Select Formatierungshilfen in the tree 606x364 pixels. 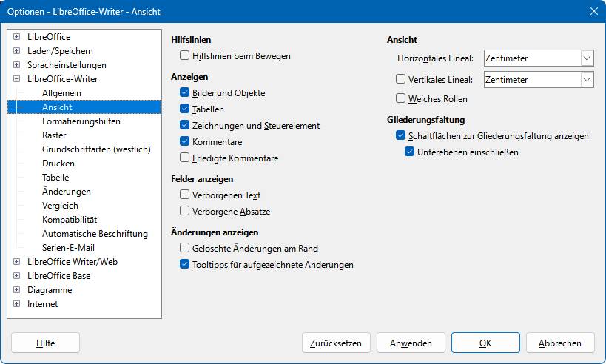click(x=81, y=121)
